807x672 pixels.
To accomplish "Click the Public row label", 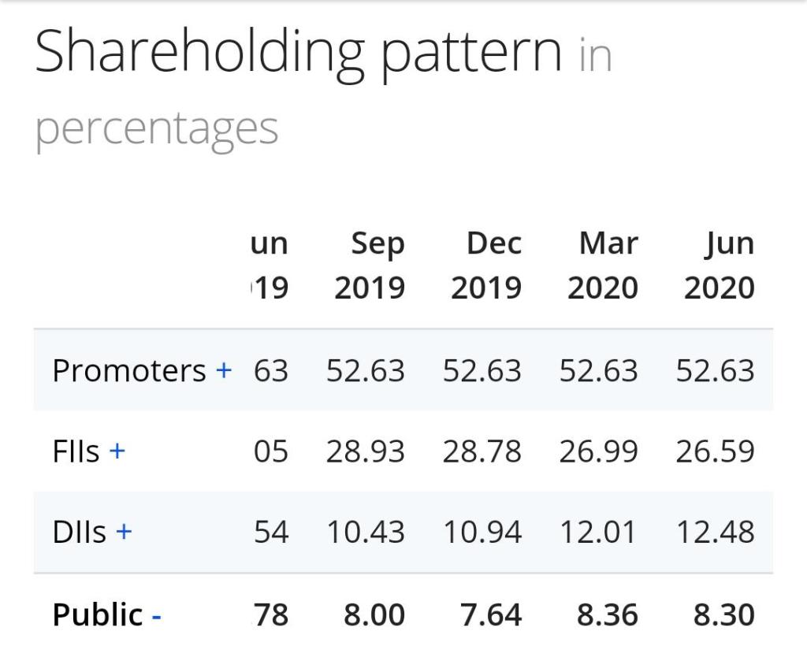I will [98, 615].
